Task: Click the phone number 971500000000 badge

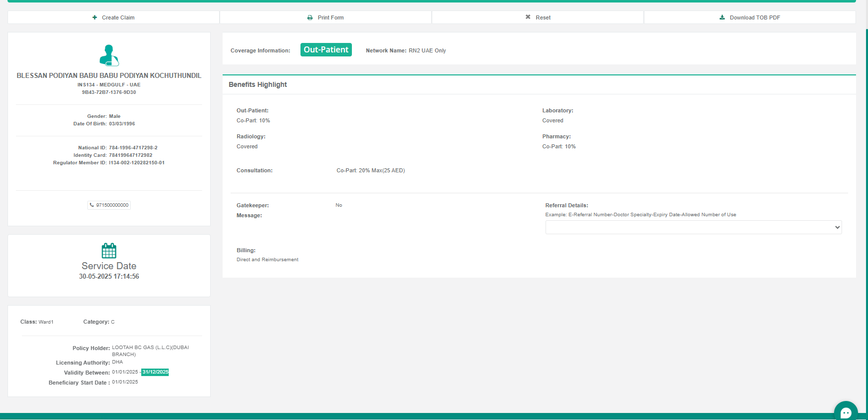Action: point(109,205)
